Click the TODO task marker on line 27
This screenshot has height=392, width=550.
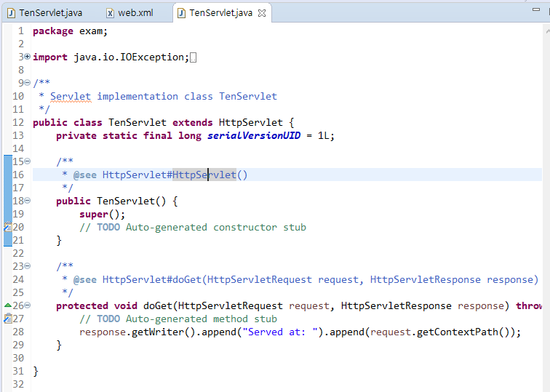click(x=8, y=319)
